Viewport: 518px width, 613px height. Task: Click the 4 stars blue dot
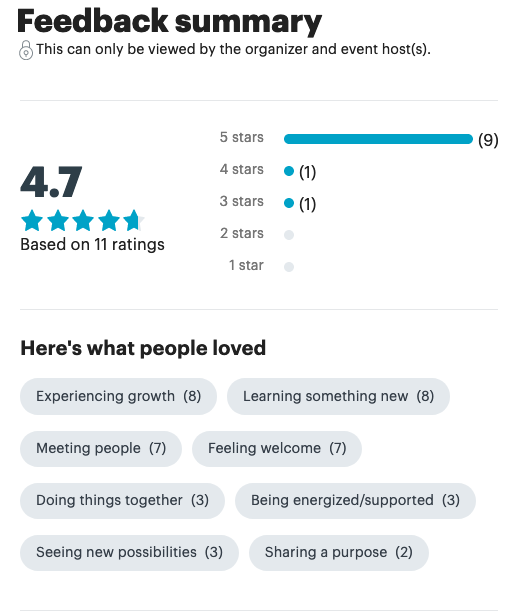click(289, 171)
